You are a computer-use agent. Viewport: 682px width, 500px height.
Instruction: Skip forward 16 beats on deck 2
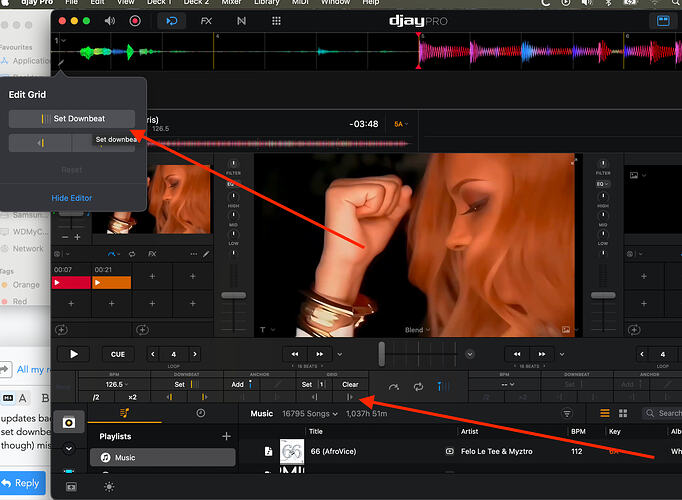[x=542, y=354]
